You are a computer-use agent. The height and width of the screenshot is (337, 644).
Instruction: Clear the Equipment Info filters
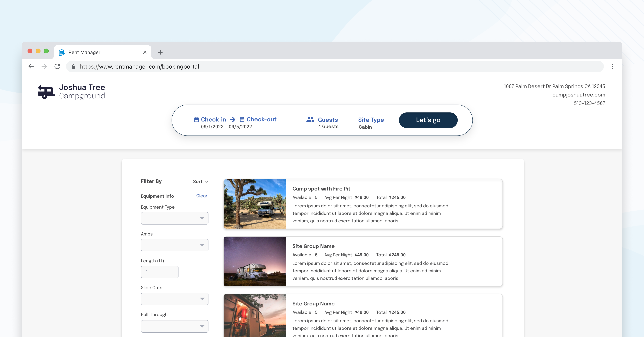pos(201,196)
